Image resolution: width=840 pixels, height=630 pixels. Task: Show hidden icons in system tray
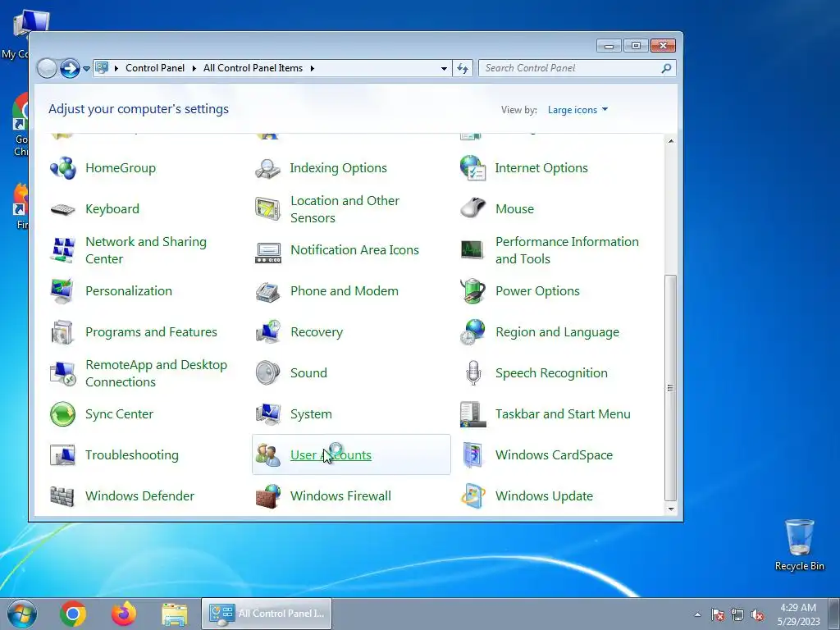point(697,614)
